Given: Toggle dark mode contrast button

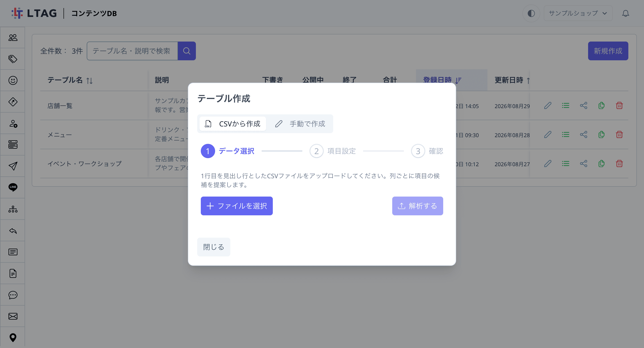Looking at the screenshot, I should pyautogui.click(x=531, y=13).
